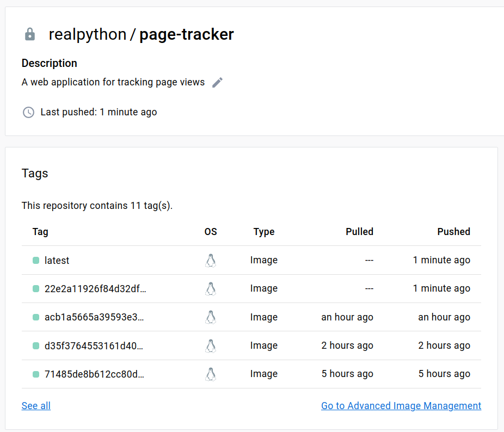
Task: Click the Linux icon for tag acb1a5665a39593e3
Action: (211, 317)
